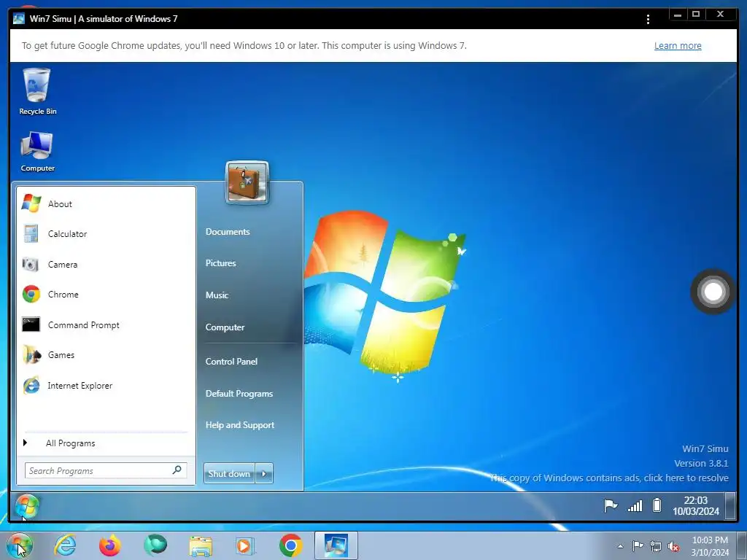Open Camera in the start menu
747x560 pixels.
tap(106, 264)
